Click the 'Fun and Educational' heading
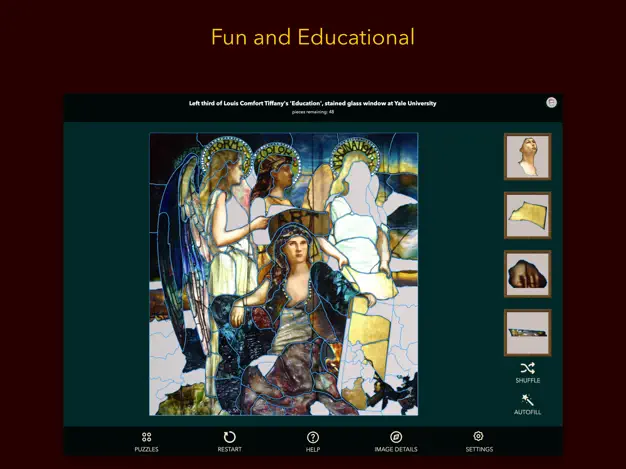This screenshot has height=469, width=626. point(313,38)
